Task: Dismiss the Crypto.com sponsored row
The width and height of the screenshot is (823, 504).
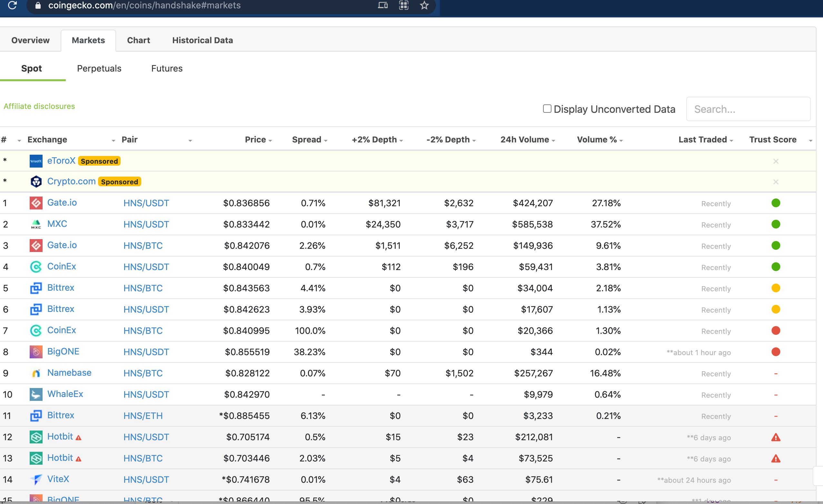Action: [776, 182]
